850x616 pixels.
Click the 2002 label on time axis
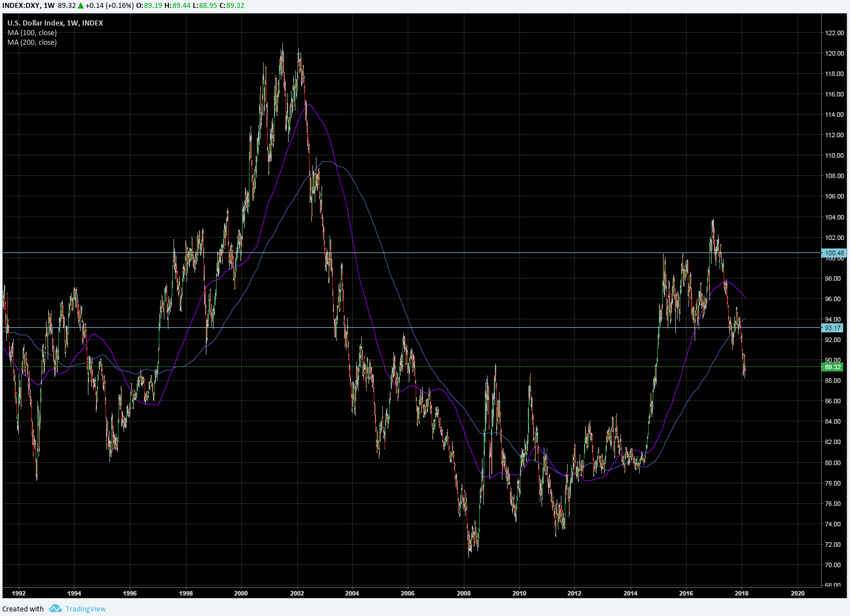pyautogui.click(x=297, y=593)
